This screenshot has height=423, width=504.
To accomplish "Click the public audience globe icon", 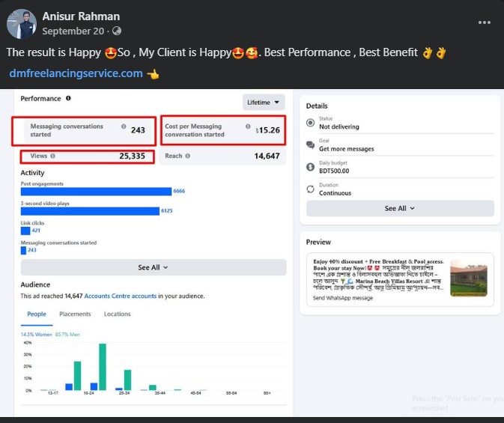I will pyautogui.click(x=117, y=31).
